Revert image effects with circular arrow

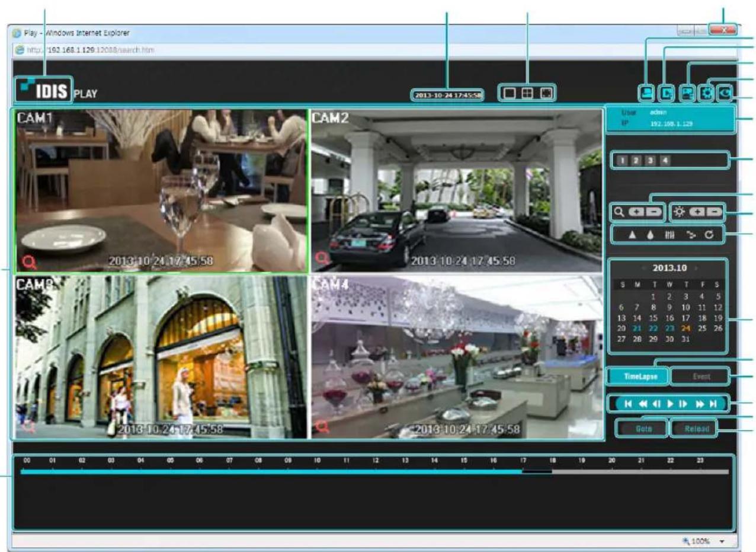[709, 235]
